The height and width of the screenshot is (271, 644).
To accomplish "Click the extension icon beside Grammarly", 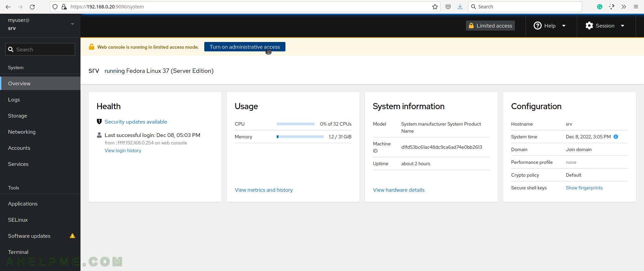I will 612,7.
